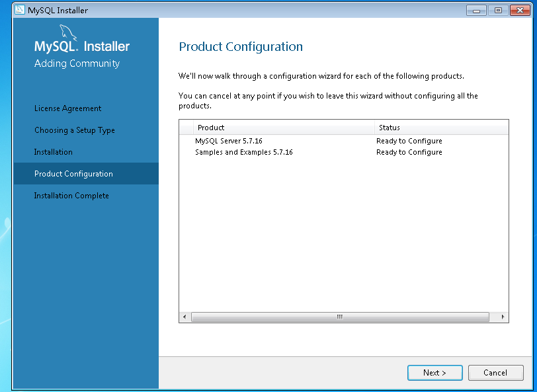This screenshot has height=392, width=537.
Task: Sort by the Status column header
Action: 442,128
